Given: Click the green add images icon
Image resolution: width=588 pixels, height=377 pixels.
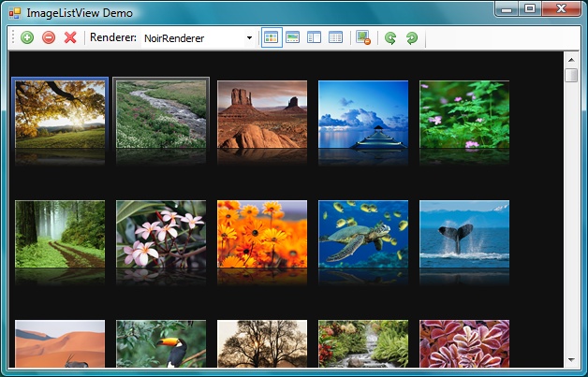Looking at the screenshot, I should coord(27,37).
